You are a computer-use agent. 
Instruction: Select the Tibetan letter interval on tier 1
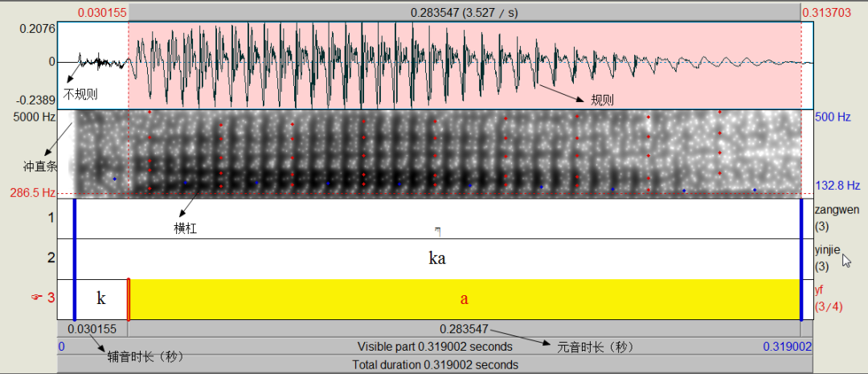(437, 219)
